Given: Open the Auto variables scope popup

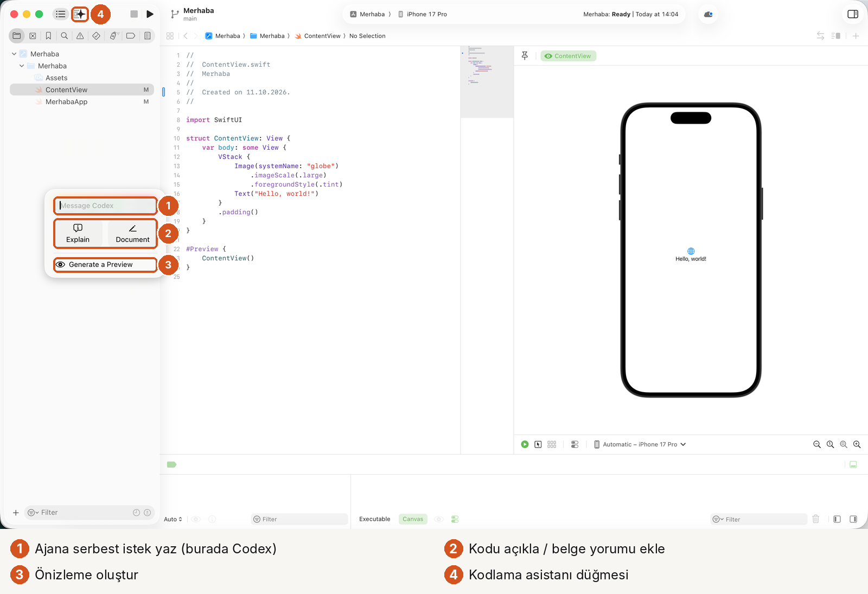Looking at the screenshot, I should [173, 519].
